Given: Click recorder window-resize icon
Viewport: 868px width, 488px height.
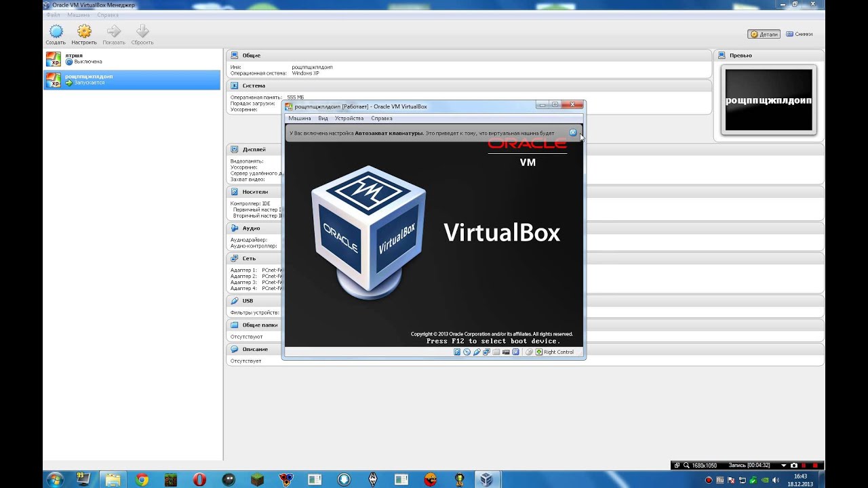Looking at the screenshot, I should pos(677,465).
